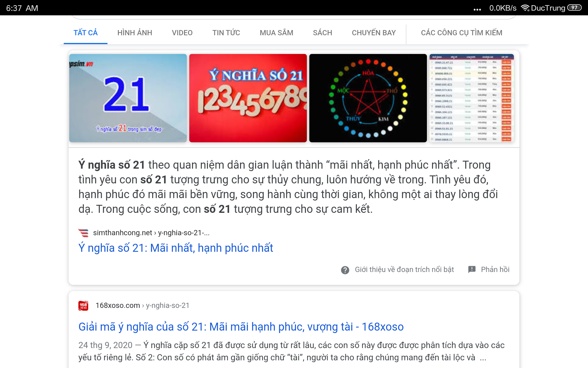Tap the Wi-Fi icon in the status bar

[526, 8]
